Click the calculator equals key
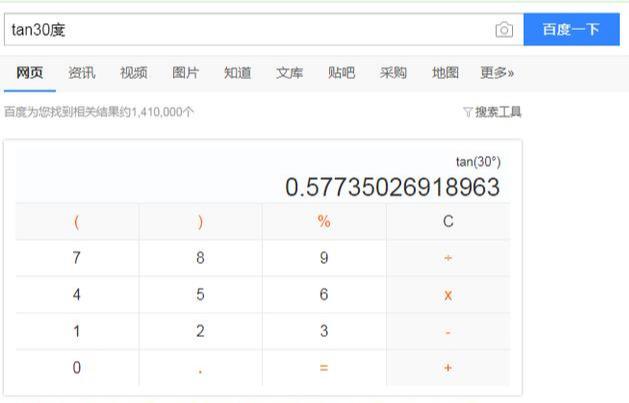This screenshot has width=629, height=403. 324,368
